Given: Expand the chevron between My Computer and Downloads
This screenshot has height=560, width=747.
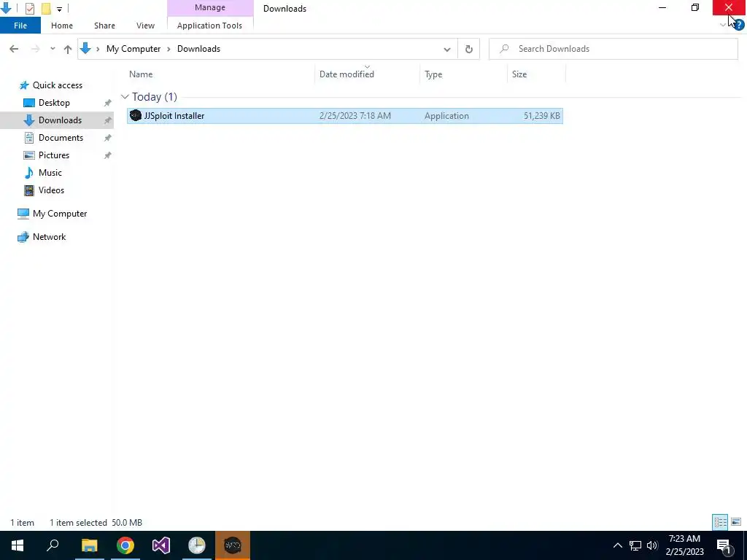Looking at the screenshot, I should [x=169, y=49].
